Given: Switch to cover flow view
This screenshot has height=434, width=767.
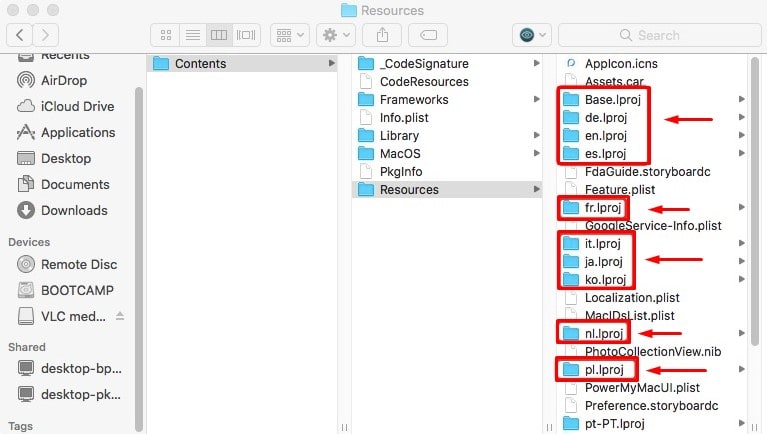Looking at the screenshot, I should tap(246, 35).
